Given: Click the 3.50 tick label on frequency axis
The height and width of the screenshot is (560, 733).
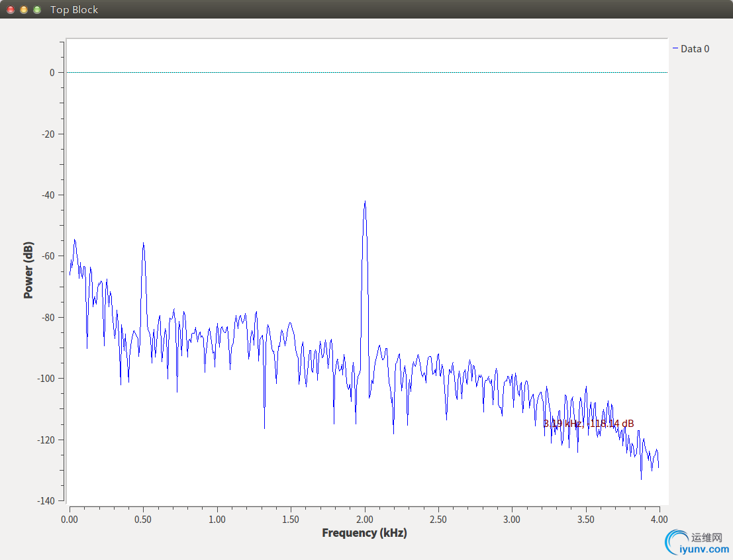Looking at the screenshot, I should click(x=586, y=520).
